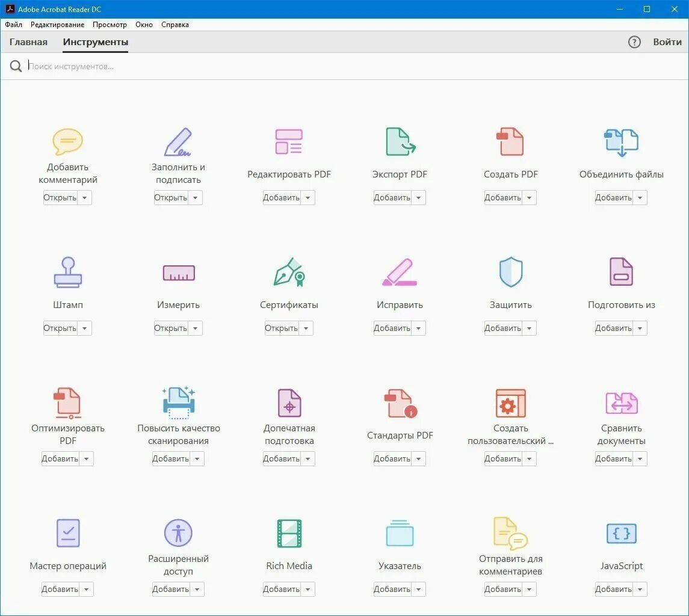Open the Добавить комментарий speech bubble icon

[67, 141]
